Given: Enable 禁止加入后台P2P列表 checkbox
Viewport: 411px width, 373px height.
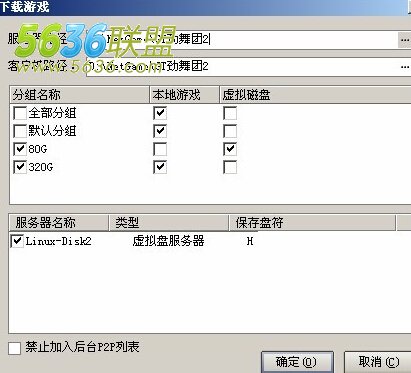Looking at the screenshot, I should pos(14,348).
